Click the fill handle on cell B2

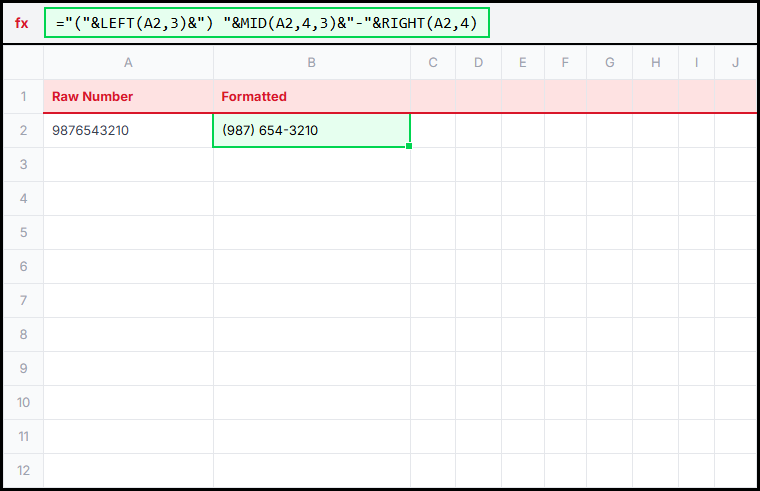click(x=410, y=147)
